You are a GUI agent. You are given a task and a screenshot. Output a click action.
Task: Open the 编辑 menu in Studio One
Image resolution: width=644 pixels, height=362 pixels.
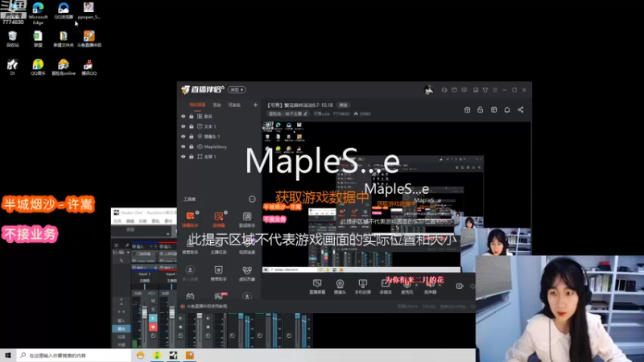point(130,221)
